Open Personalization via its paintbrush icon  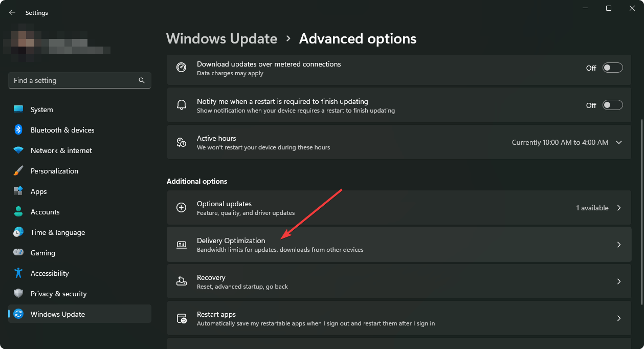pos(18,171)
